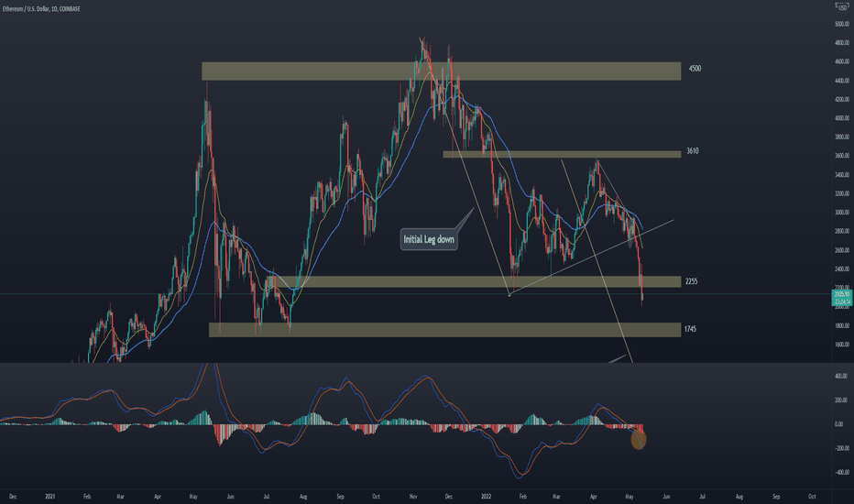
Task: Click the 3800.00 price axis label
Action: click(x=841, y=137)
